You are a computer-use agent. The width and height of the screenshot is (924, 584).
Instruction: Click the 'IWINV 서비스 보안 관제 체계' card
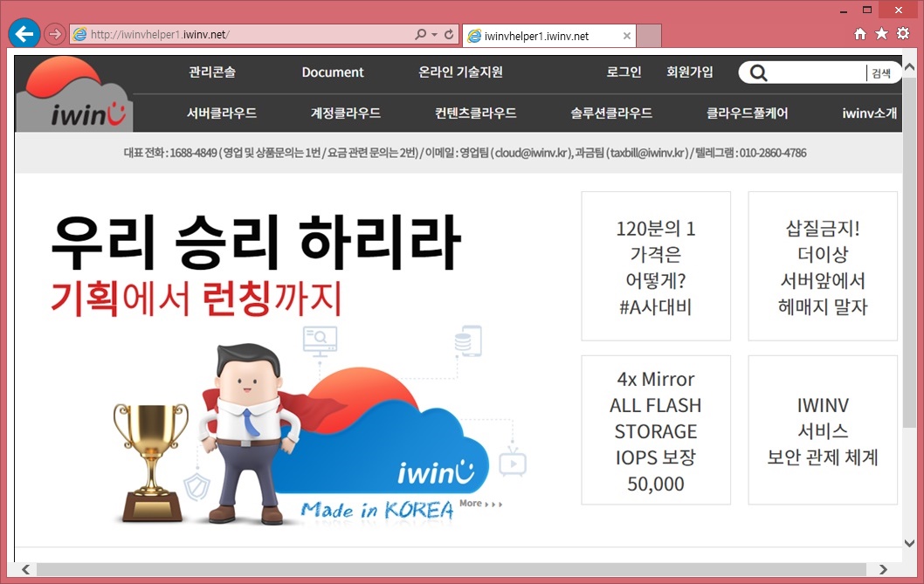pyautogui.click(x=823, y=429)
